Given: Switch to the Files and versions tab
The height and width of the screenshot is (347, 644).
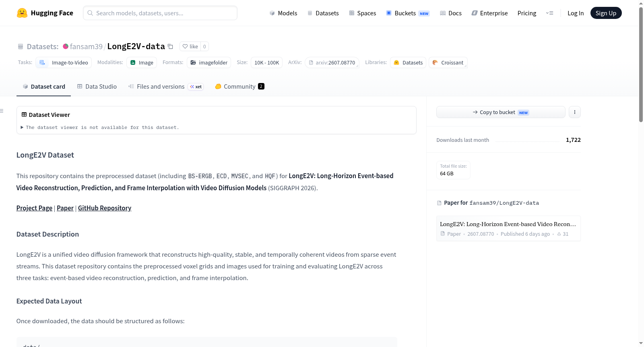Looking at the screenshot, I should [x=166, y=87].
